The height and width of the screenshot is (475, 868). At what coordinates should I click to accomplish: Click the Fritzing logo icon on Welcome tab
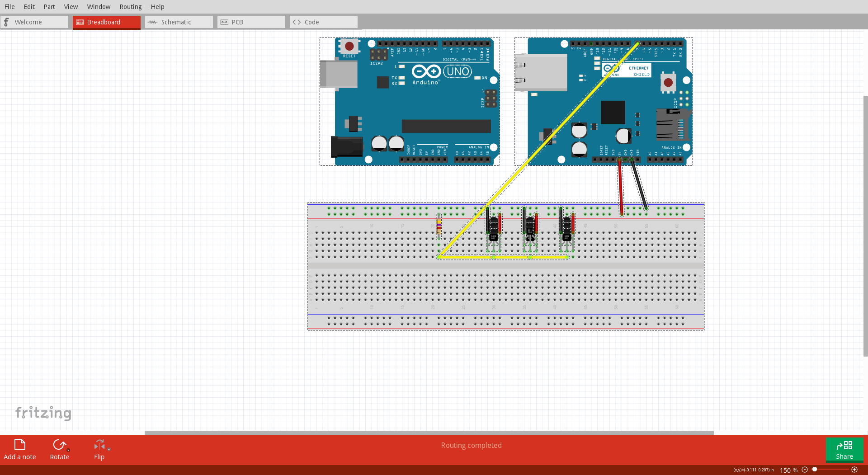click(x=6, y=22)
